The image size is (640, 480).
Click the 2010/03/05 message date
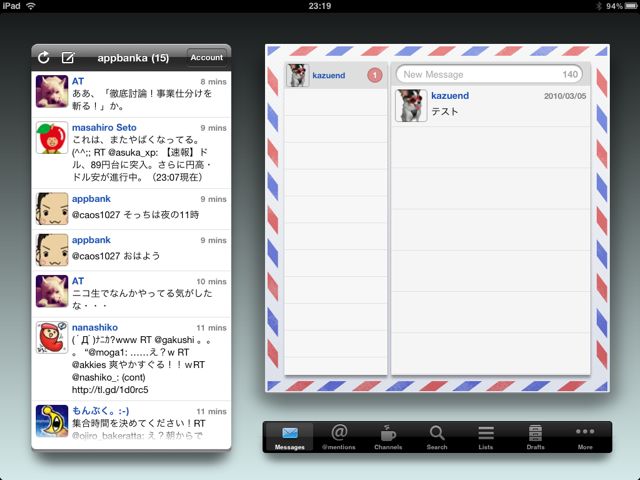[564, 96]
